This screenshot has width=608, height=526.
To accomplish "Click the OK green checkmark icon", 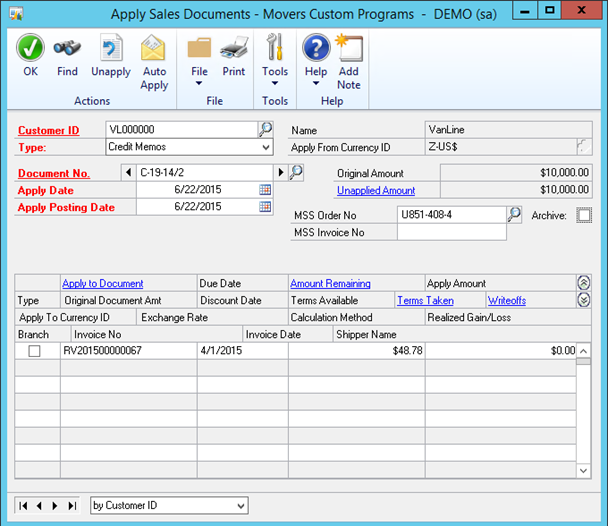I will pos(30,48).
